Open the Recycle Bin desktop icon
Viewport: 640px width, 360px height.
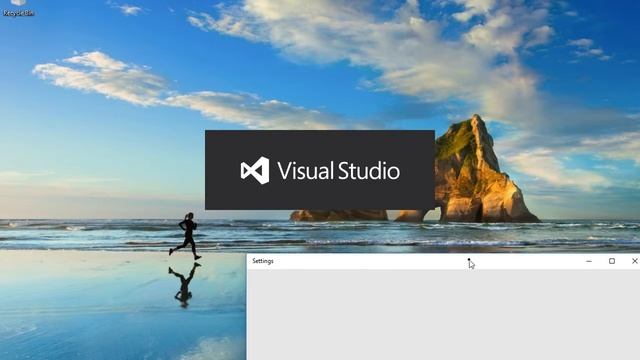coord(18,7)
